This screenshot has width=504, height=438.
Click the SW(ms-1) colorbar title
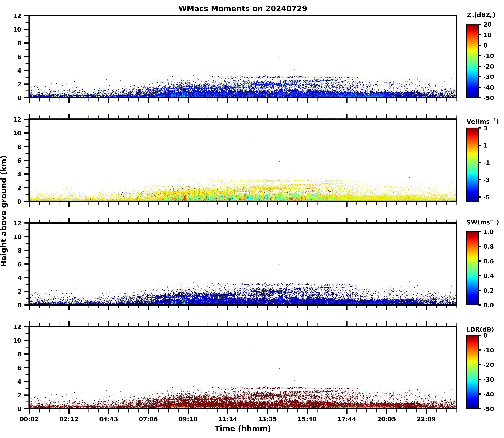tap(482, 222)
